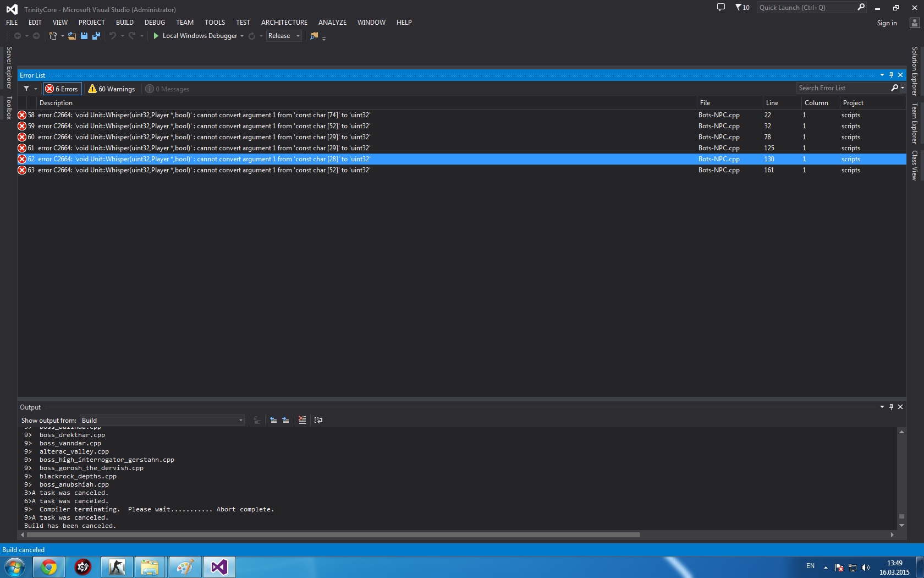Select error 60 at line 78
Image resolution: width=924 pixels, height=578 pixels.
tap(462, 137)
